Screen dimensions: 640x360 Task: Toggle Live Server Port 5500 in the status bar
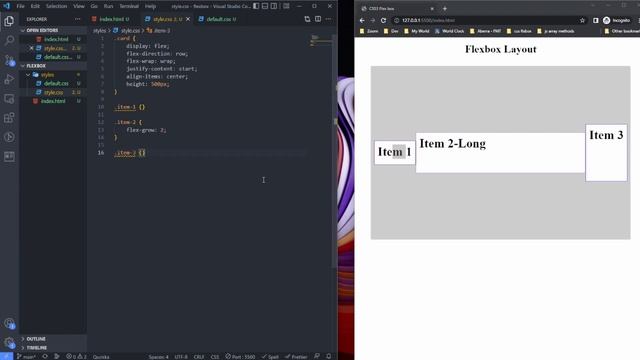click(x=240, y=356)
